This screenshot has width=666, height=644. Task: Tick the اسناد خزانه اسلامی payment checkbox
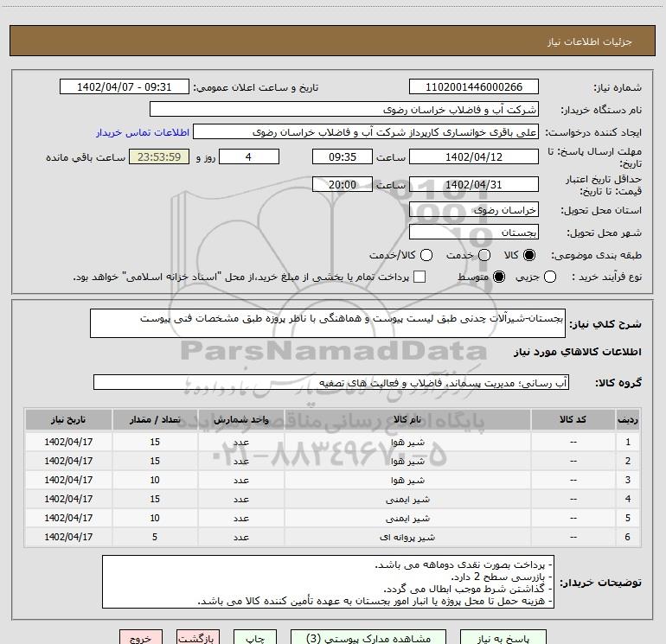click(x=419, y=277)
